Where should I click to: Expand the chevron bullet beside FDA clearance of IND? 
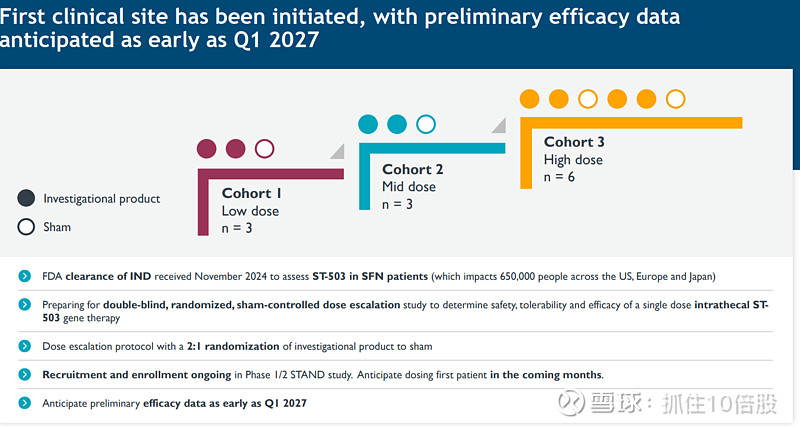click(23, 276)
